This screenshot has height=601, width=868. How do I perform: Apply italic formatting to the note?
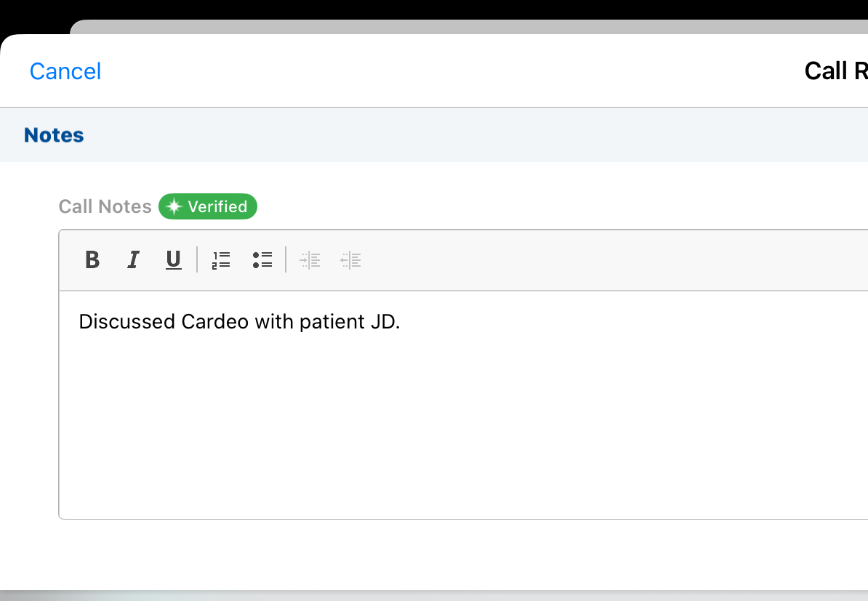tap(133, 259)
